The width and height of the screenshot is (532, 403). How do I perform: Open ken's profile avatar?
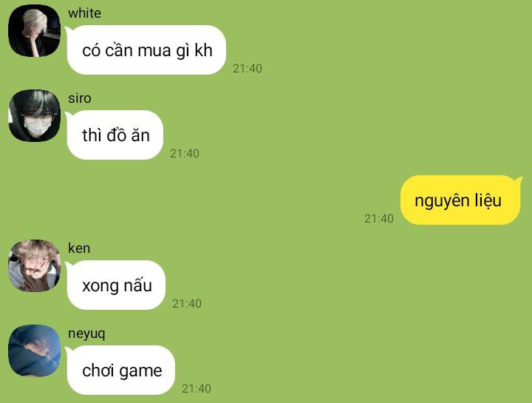34,266
